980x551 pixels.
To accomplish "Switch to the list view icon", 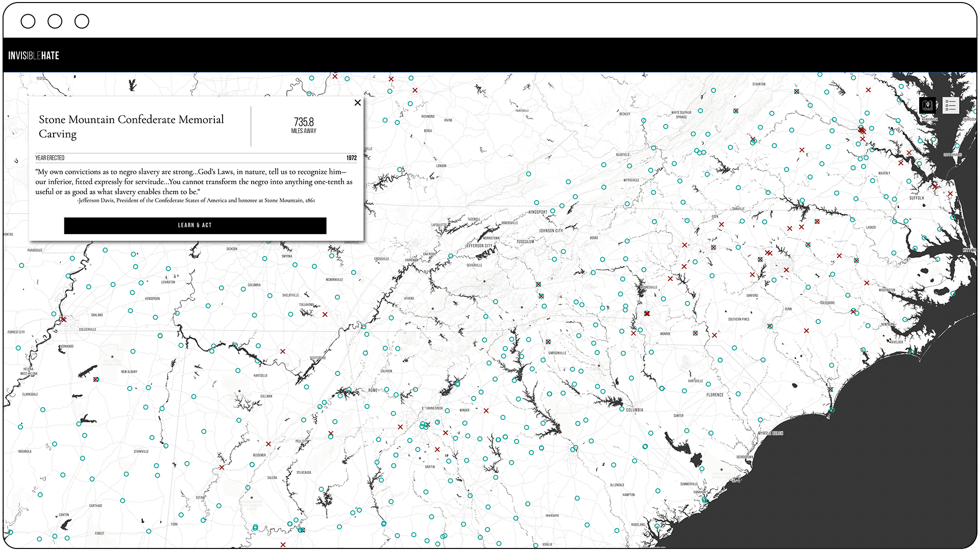I will click(950, 106).
